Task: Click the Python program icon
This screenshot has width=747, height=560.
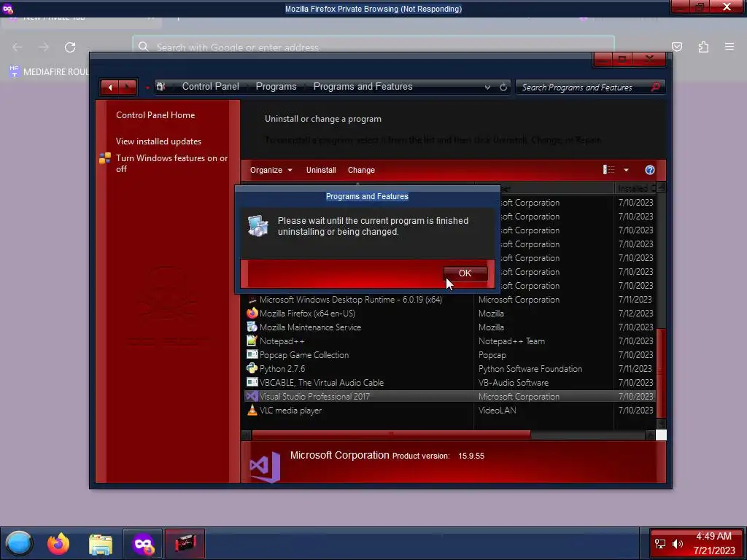Action: 252,368
